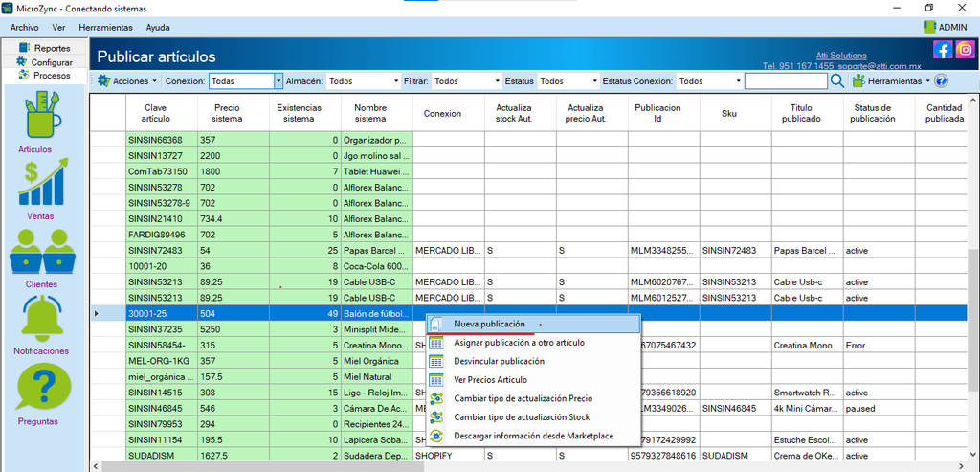Click the Desvincular publicación icon
Screen dimensions: 980x472
(436, 361)
